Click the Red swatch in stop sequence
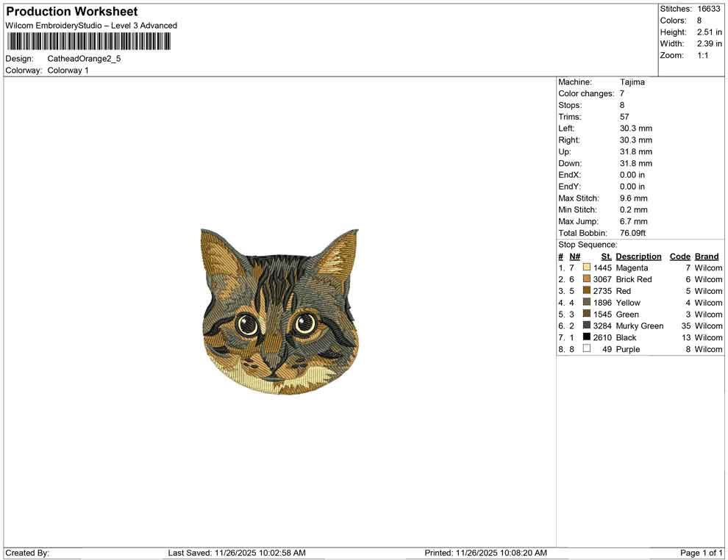This screenshot has height=560, width=728. pos(586,291)
